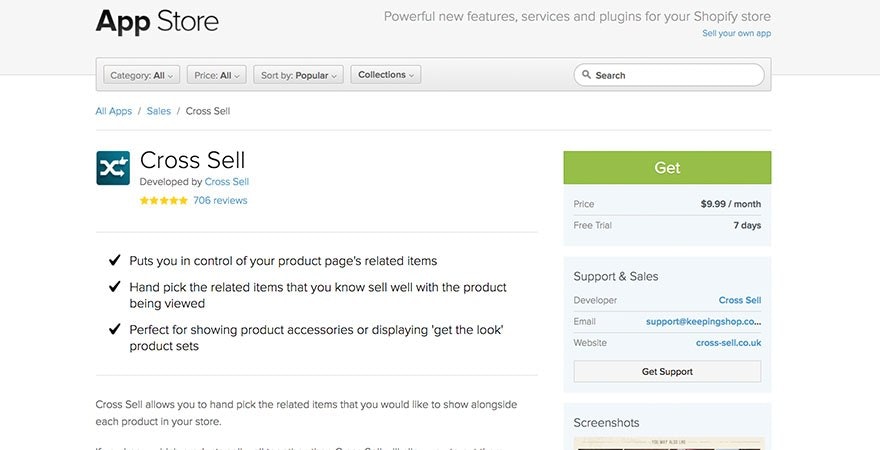Go to All Apps breadcrumb

coord(113,111)
